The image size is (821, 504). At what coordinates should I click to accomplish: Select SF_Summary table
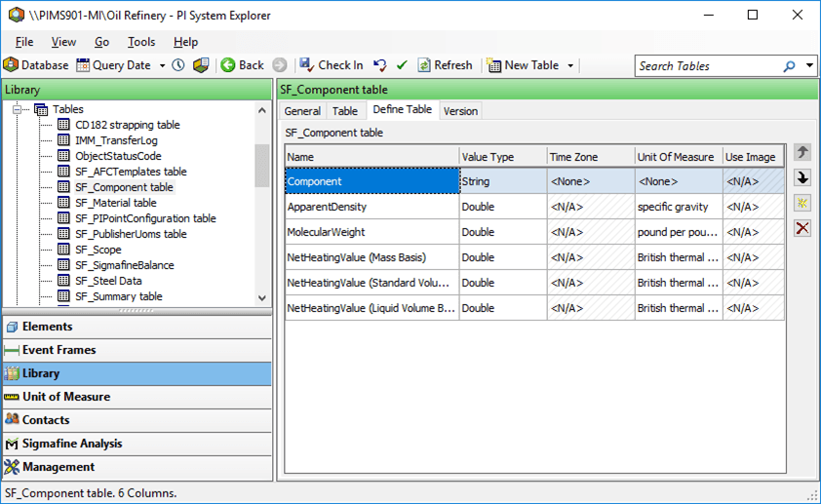tap(119, 296)
